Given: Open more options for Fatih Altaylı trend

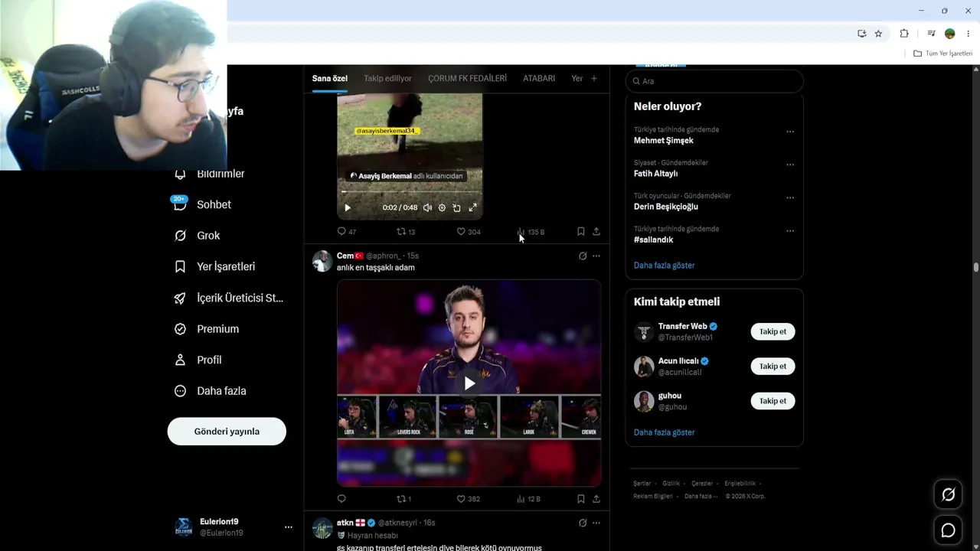Looking at the screenshot, I should pos(790,165).
